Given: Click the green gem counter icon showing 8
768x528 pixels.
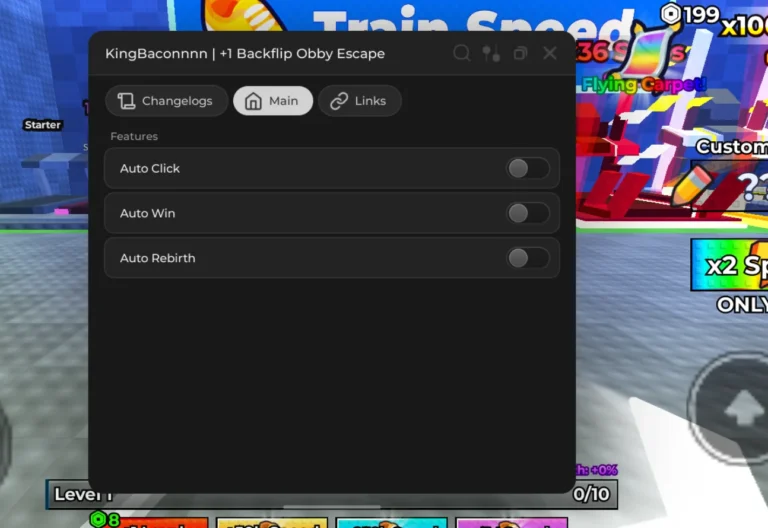Looking at the screenshot, I should point(98,519).
